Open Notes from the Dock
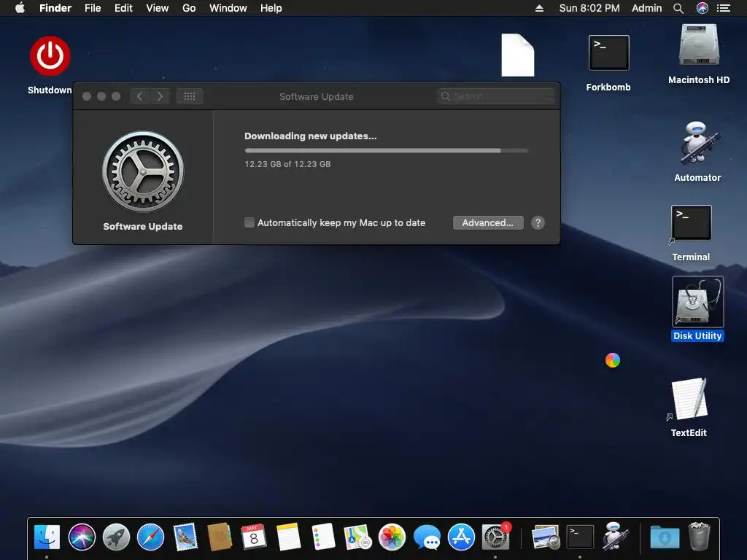Viewport: 747px width, 560px height. 288,537
